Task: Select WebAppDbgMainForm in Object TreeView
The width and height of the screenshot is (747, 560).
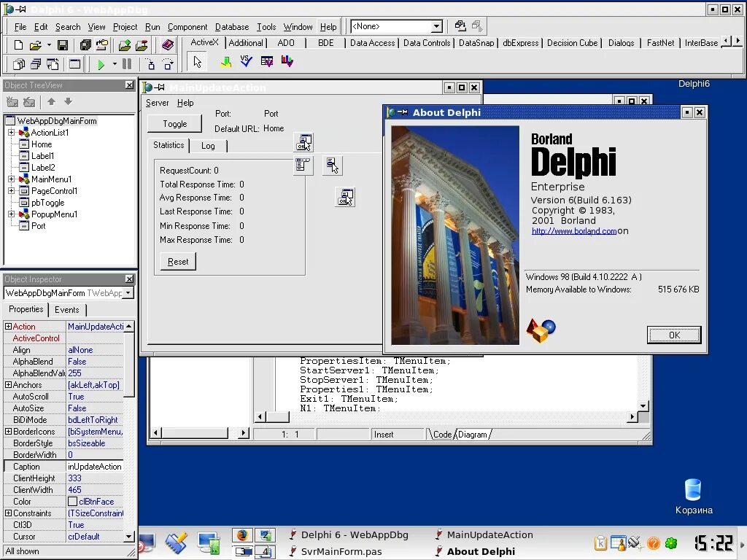Action: point(57,121)
